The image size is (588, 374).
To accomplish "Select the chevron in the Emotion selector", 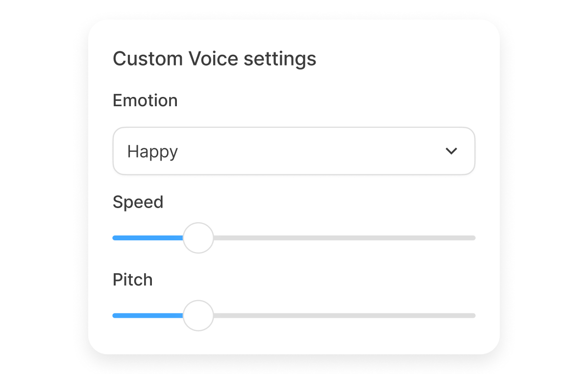I will pos(452,151).
